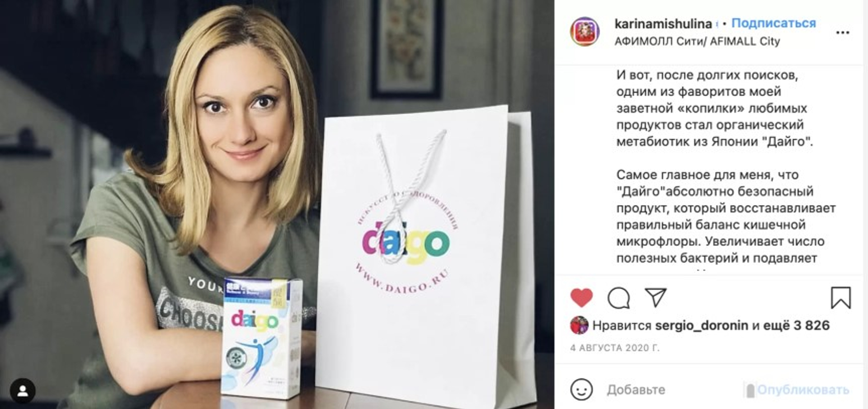Submit comment with Опубликовать button
The width and height of the screenshot is (868, 409).
click(x=803, y=390)
